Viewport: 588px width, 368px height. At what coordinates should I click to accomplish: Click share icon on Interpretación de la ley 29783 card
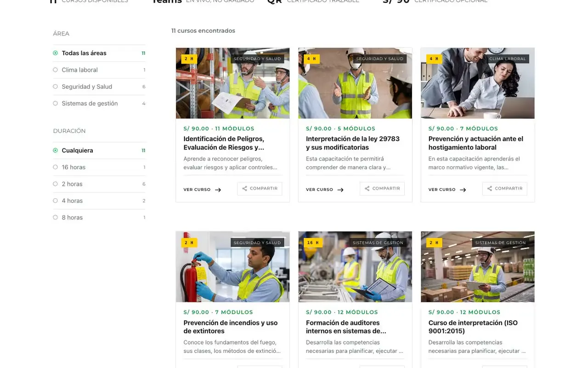367,189
